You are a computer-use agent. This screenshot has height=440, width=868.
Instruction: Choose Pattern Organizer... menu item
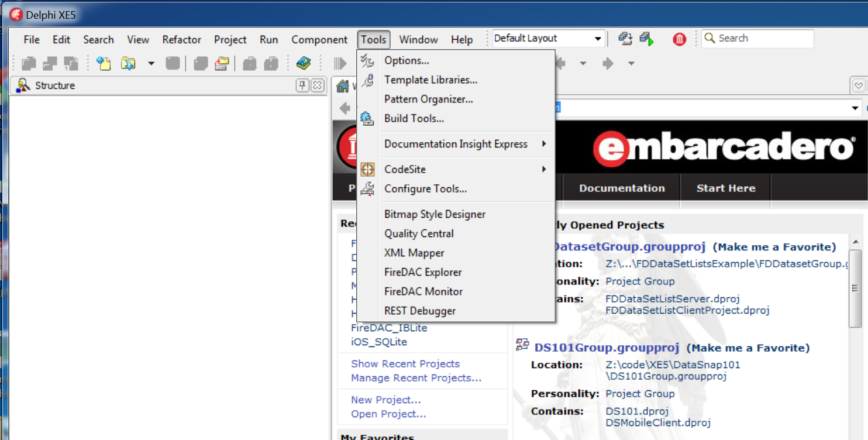click(x=456, y=99)
